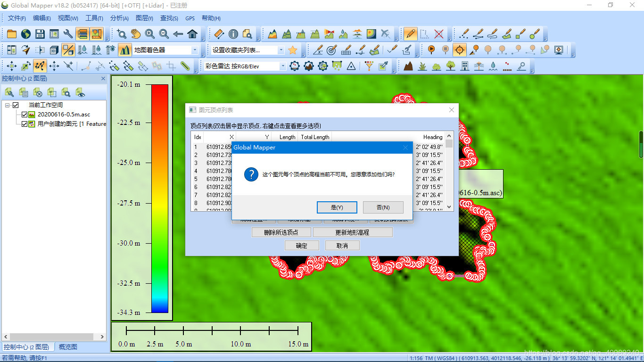Click 否(N) in the Global Mapper dialog

pos(383,207)
